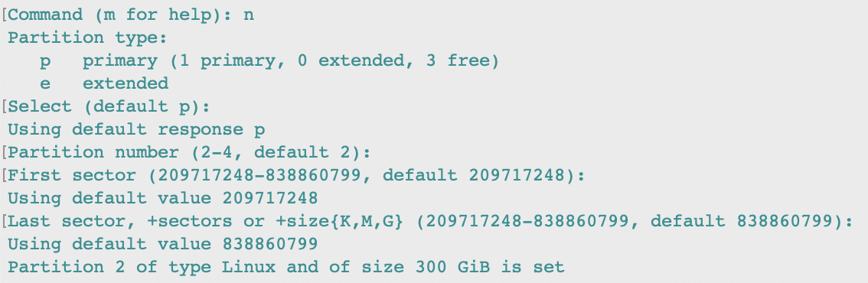Click the 'First sector' prompt line
This screenshot has width=868, height=283.
296,176
